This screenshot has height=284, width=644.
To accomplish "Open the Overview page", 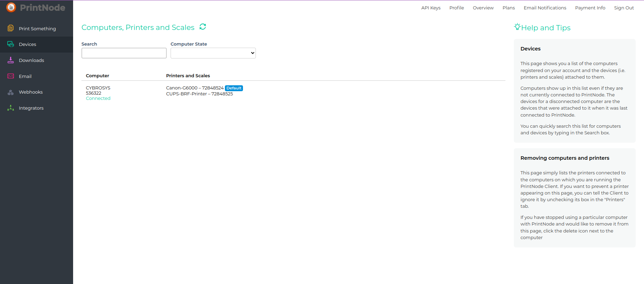I will tap(483, 8).
